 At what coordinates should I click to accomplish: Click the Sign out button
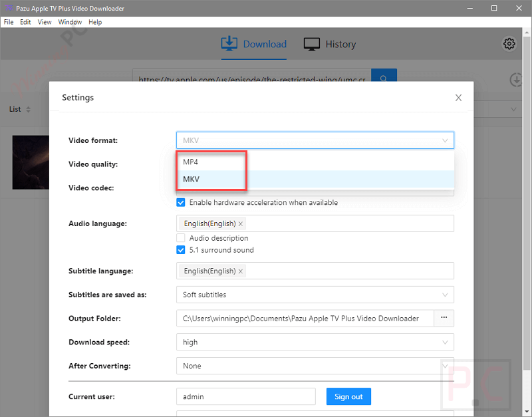point(348,396)
